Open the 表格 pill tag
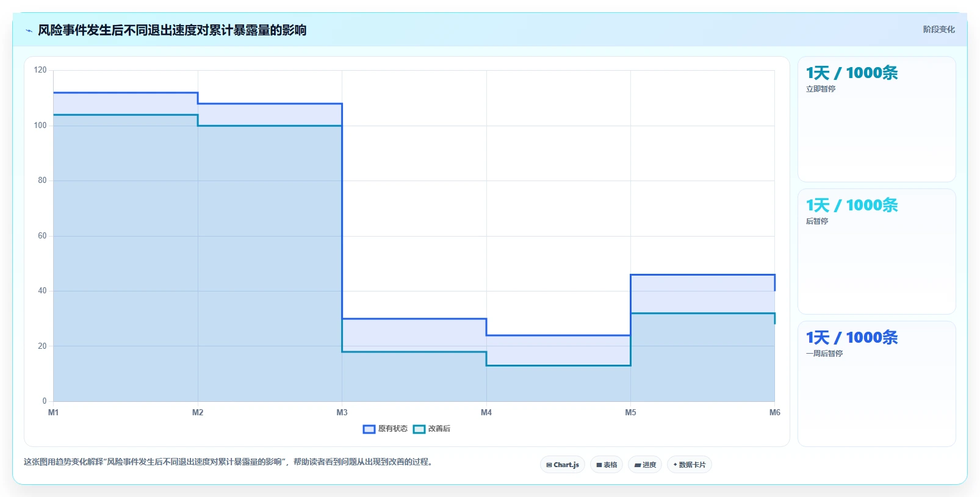Screen dimensions: 980x497 tap(607, 465)
